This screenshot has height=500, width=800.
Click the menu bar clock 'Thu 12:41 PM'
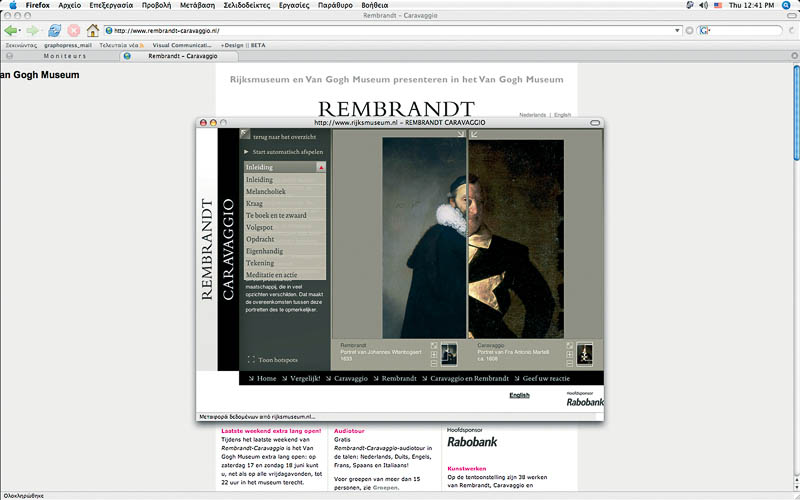coord(751,5)
